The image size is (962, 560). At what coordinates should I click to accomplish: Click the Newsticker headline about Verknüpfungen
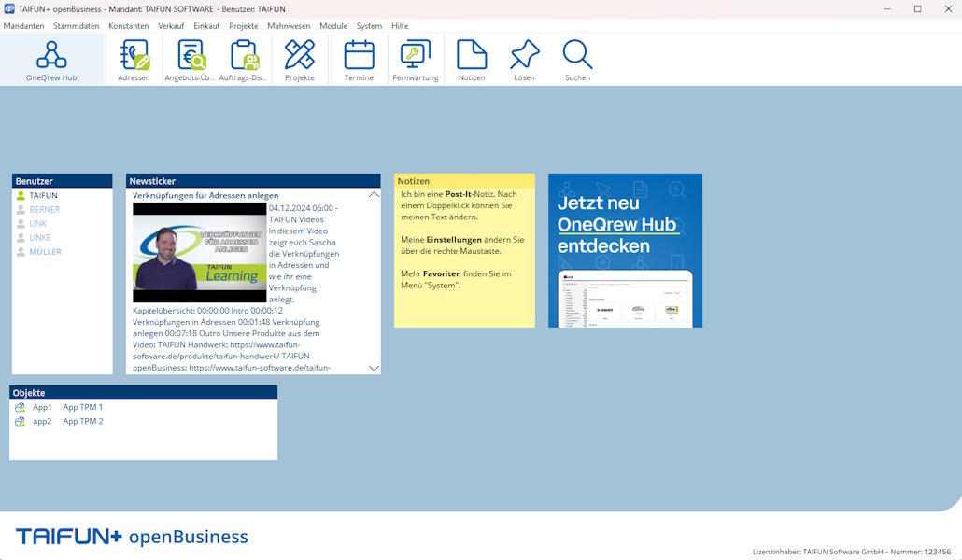205,195
